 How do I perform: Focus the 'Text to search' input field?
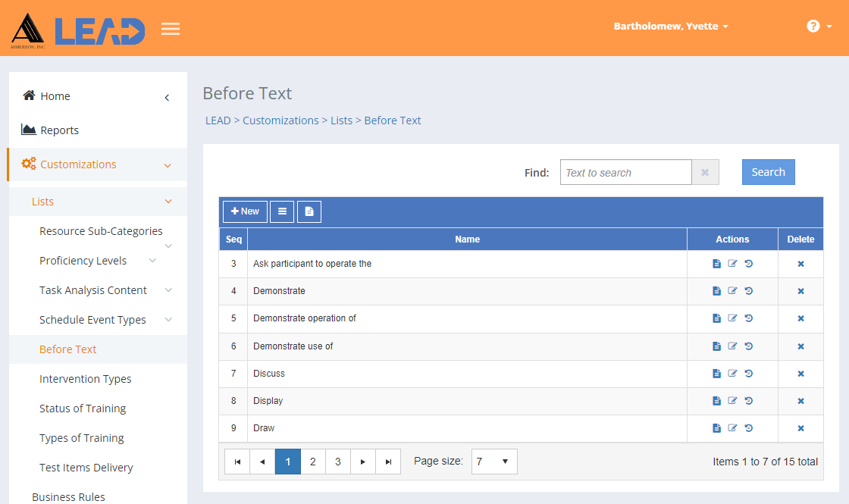[x=626, y=172]
